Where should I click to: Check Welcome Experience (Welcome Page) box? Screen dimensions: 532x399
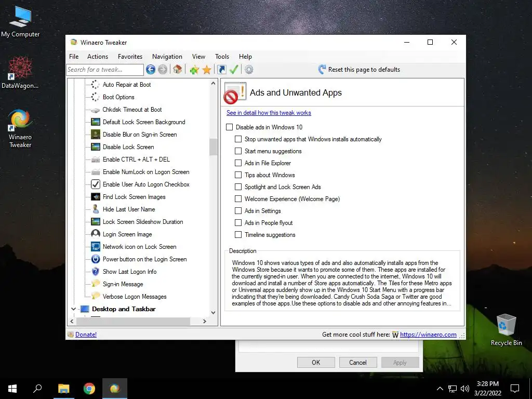pos(238,199)
